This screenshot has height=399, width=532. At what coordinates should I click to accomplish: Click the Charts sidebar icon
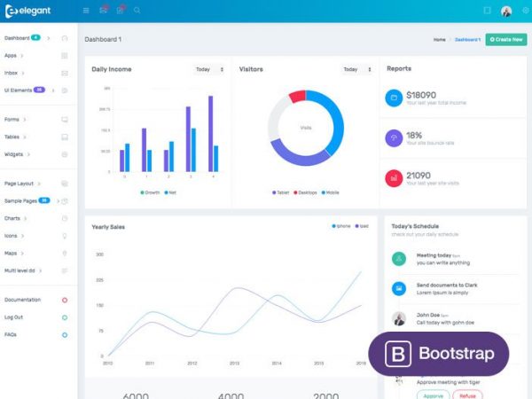[x=65, y=218]
